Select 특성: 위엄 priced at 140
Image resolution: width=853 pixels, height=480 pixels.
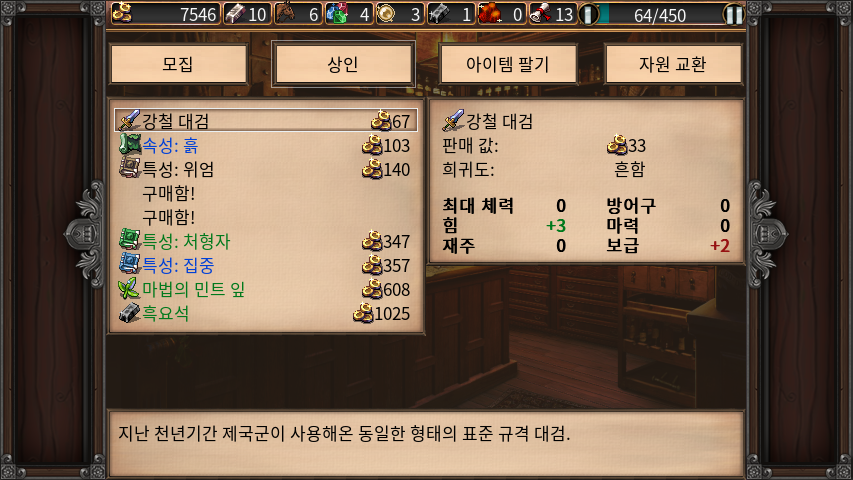click(265, 169)
